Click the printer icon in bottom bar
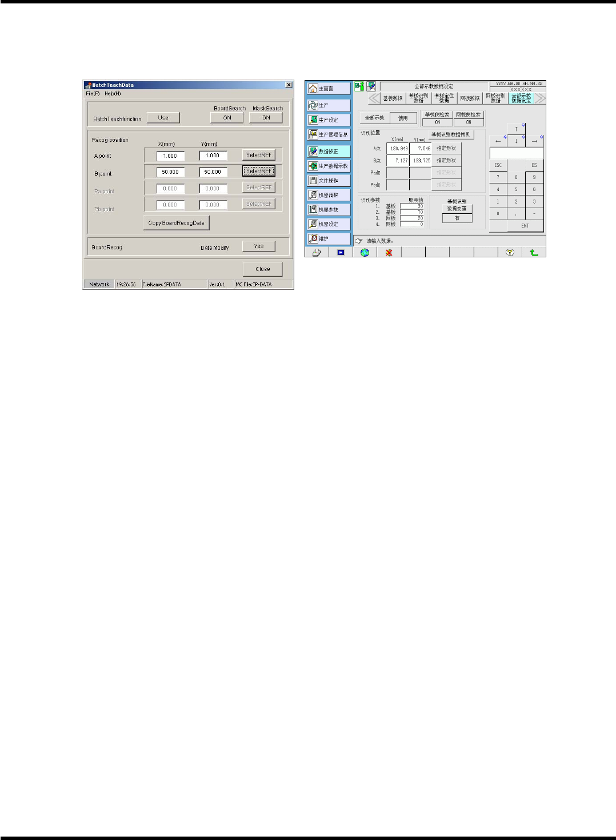 [317, 252]
